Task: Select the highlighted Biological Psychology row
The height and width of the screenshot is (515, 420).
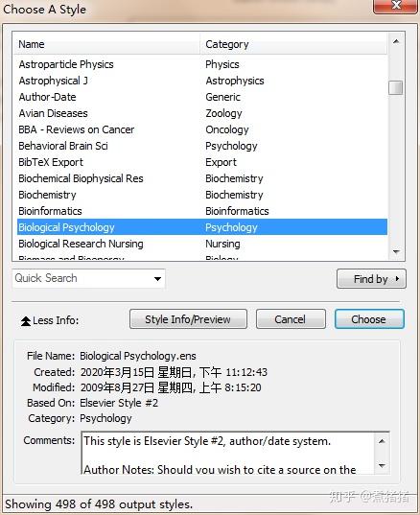Action: [x=202, y=227]
